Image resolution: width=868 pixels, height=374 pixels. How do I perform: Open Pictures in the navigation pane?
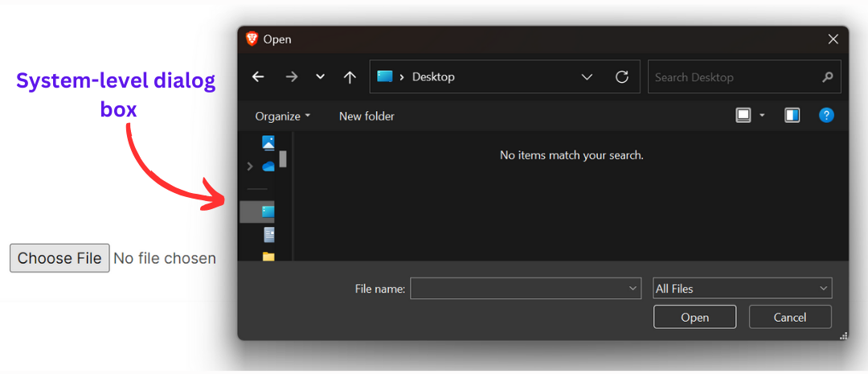pos(268,142)
